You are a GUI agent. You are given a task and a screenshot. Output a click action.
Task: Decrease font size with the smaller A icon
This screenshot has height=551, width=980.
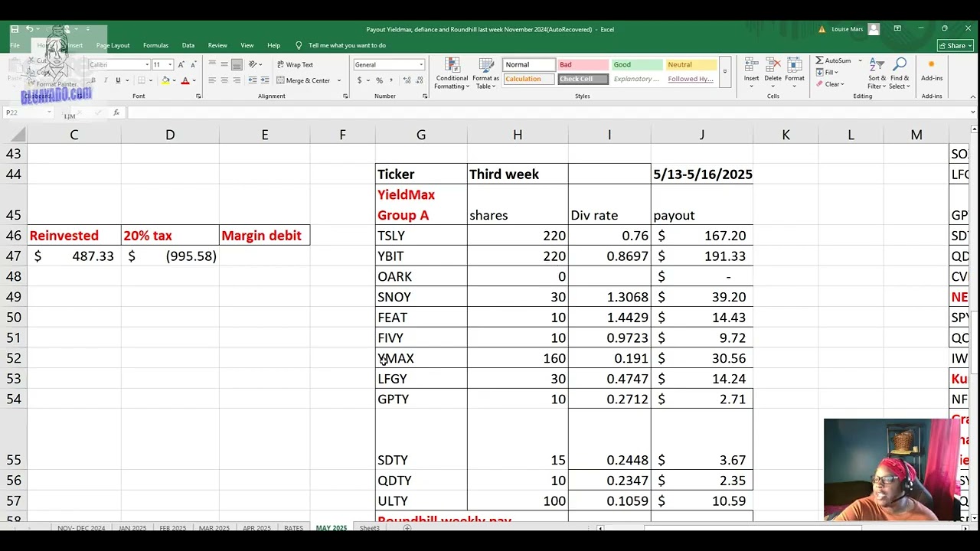[x=193, y=65]
